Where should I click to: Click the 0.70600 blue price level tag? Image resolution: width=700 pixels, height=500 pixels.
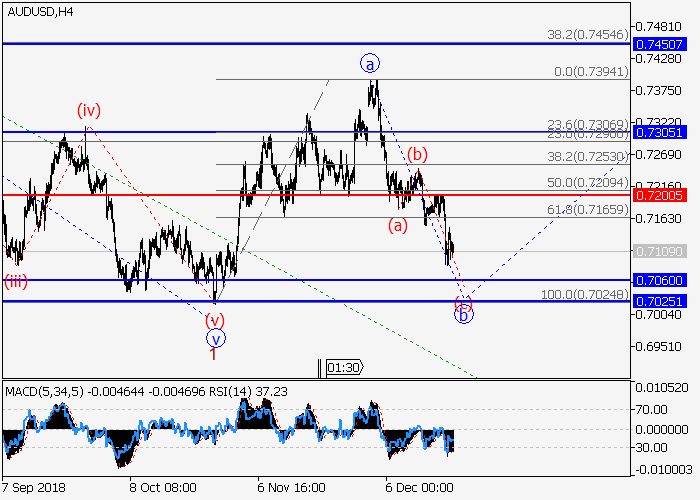pos(665,281)
